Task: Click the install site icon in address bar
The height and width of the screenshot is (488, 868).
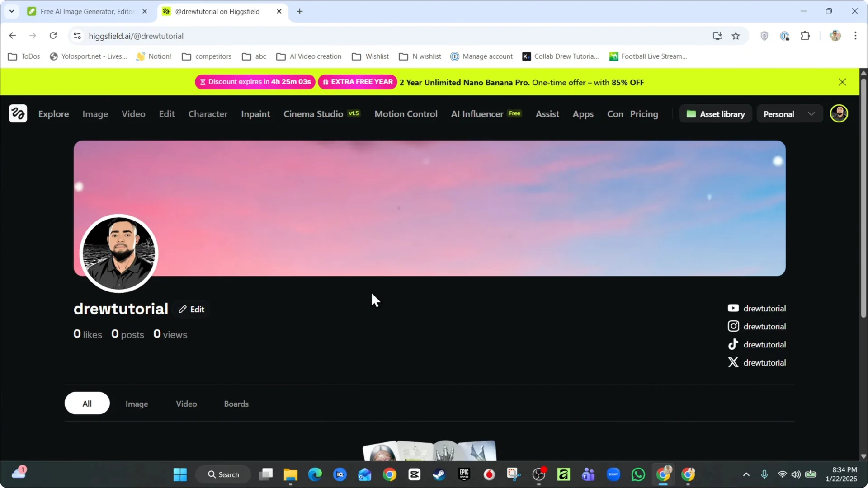Action: point(717,36)
